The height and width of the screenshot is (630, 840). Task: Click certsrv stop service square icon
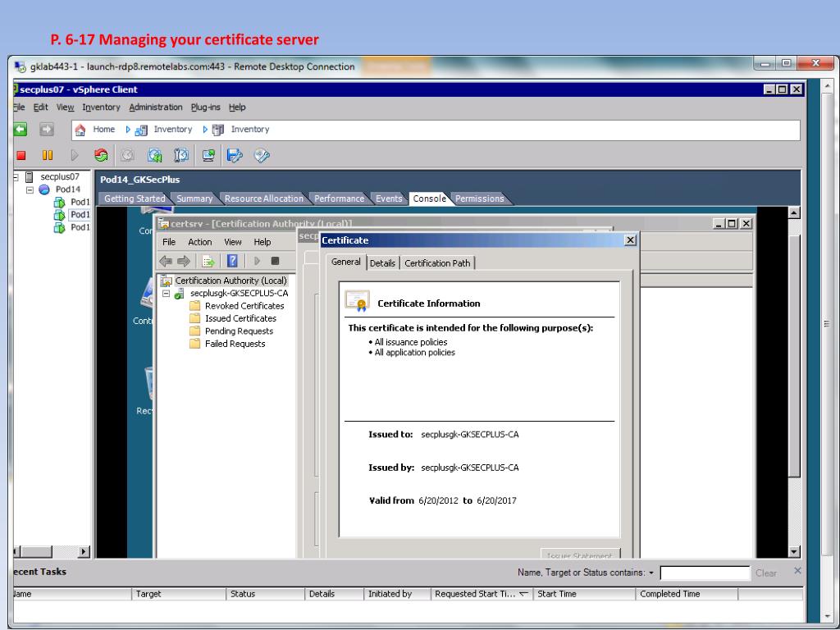[275, 261]
